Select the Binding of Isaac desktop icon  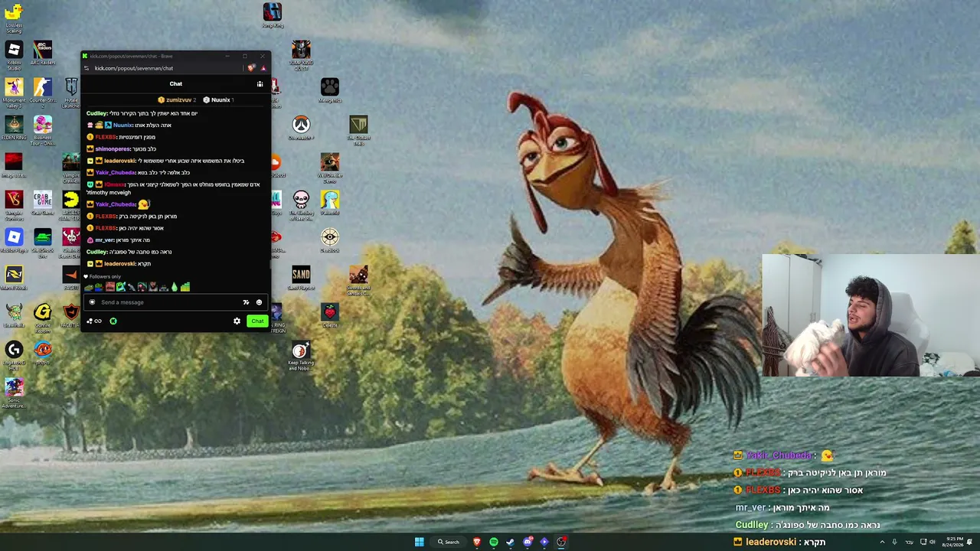click(x=301, y=205)
